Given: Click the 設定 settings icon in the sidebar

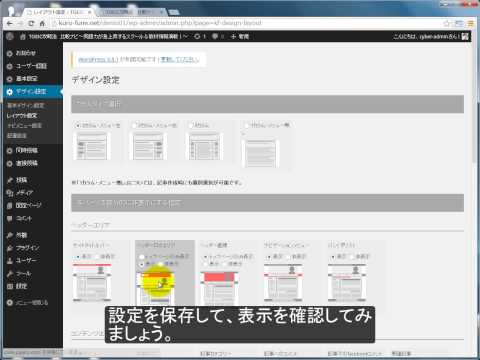Looking at the screenshot, I should (10, 286).
